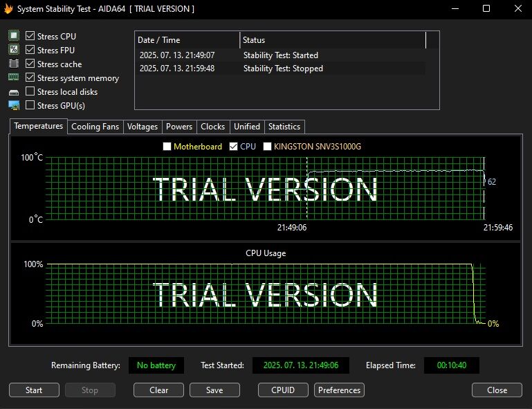Enable the Stress GPU(s) checkbox
Image resolution: width=532 pixels, height=409 pixels.
pos(30,105)
